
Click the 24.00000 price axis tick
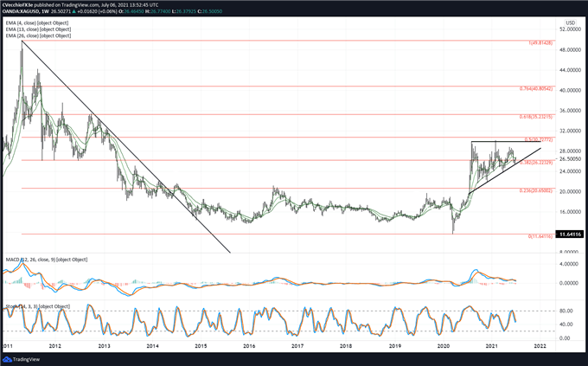pos(570,171)
